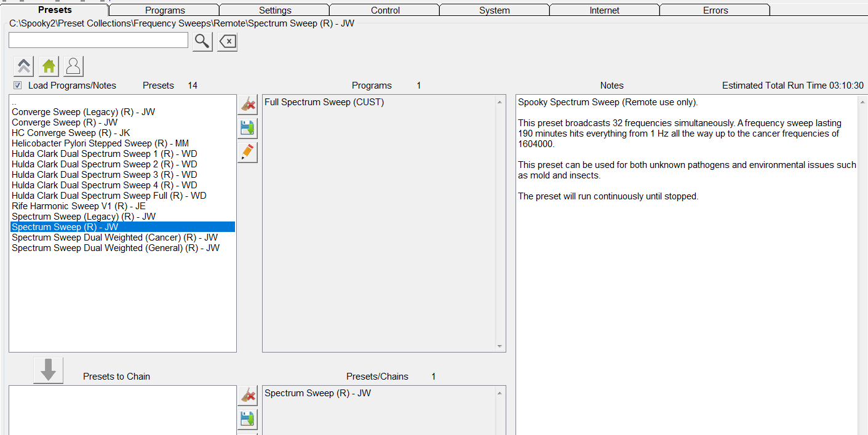868x435 pixels.
Task: Click the broom delete icon beside presets list
Action: pyautogui.click(x=247, y=105)
